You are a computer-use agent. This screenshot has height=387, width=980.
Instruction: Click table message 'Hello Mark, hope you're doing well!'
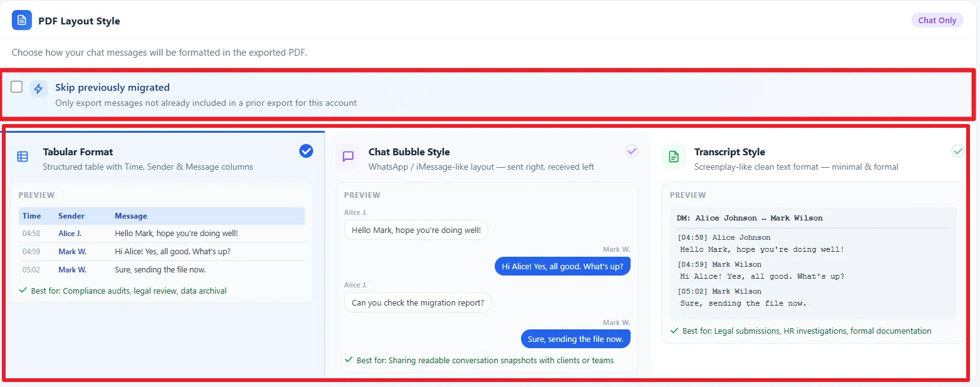tap(176, 234)
